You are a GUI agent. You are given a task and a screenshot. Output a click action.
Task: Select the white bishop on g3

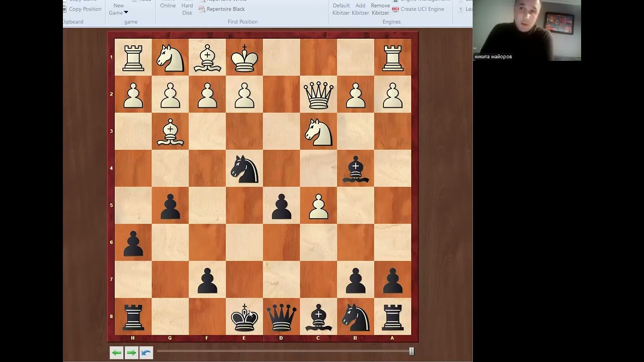tap(170, 131)
